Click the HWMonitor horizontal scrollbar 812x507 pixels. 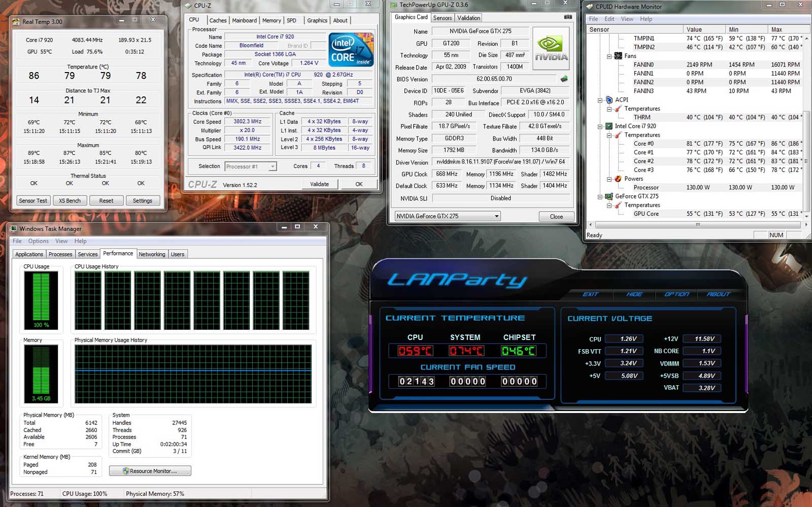coord(697,224)
